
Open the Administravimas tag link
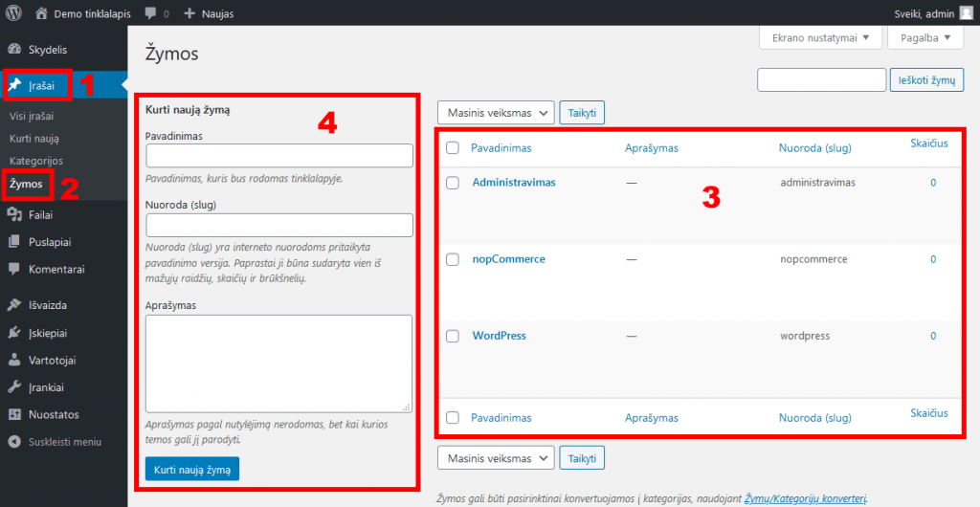click(514, 183)
